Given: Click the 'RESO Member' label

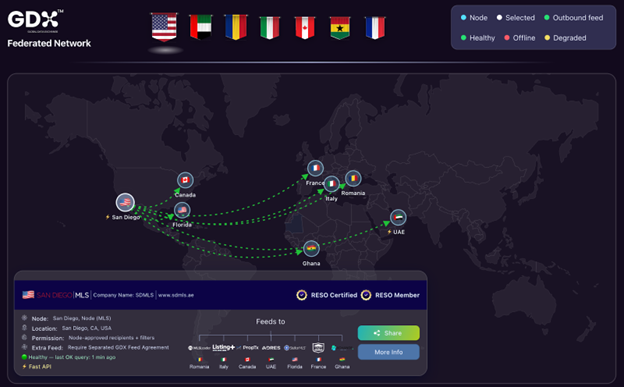Looking at the screenshot, I should [397, 295].
